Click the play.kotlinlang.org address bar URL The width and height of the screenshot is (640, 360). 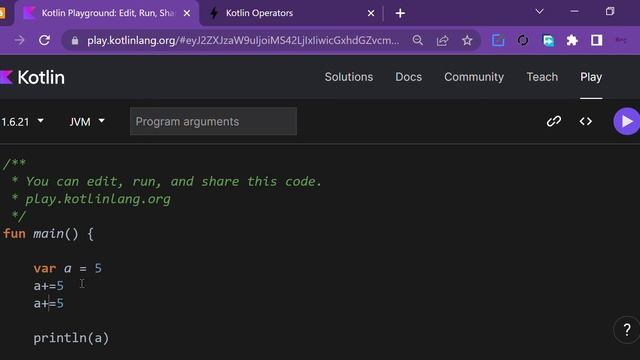click(243, 40)
